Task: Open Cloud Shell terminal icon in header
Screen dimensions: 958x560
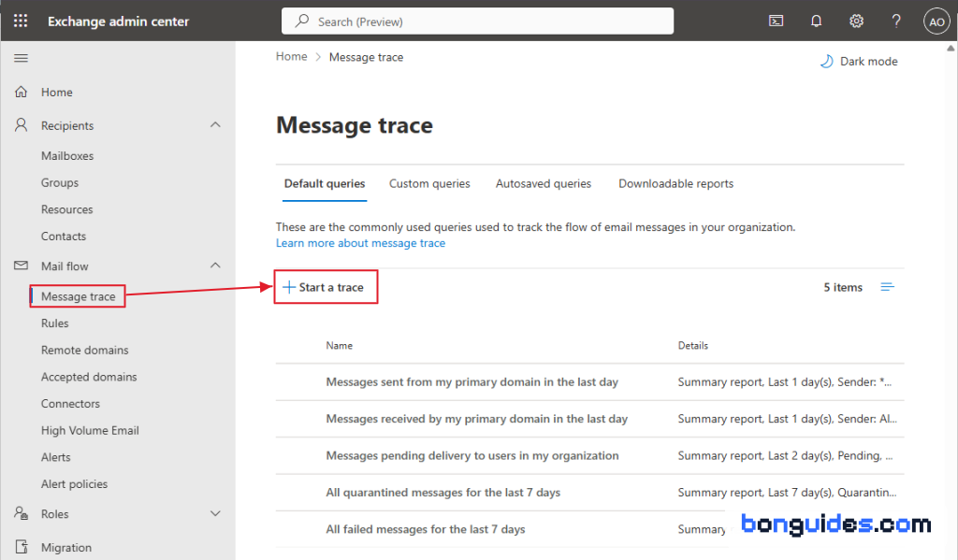Action: pos(776,22)
